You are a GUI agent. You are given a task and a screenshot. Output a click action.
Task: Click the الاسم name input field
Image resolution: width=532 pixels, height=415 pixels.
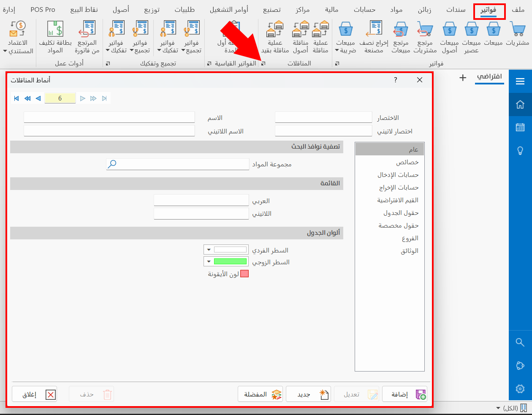pyautogui.click(x=109, y=117)
